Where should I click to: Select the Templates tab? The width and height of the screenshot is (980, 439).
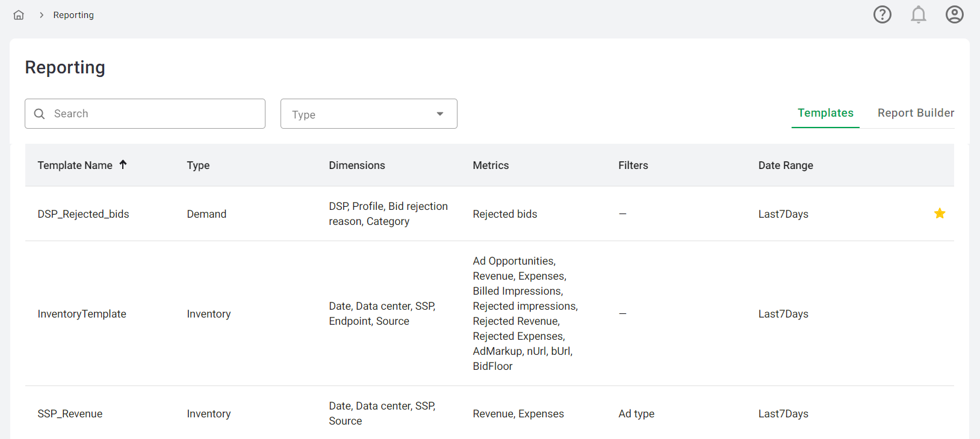click(x=825, y=113)
